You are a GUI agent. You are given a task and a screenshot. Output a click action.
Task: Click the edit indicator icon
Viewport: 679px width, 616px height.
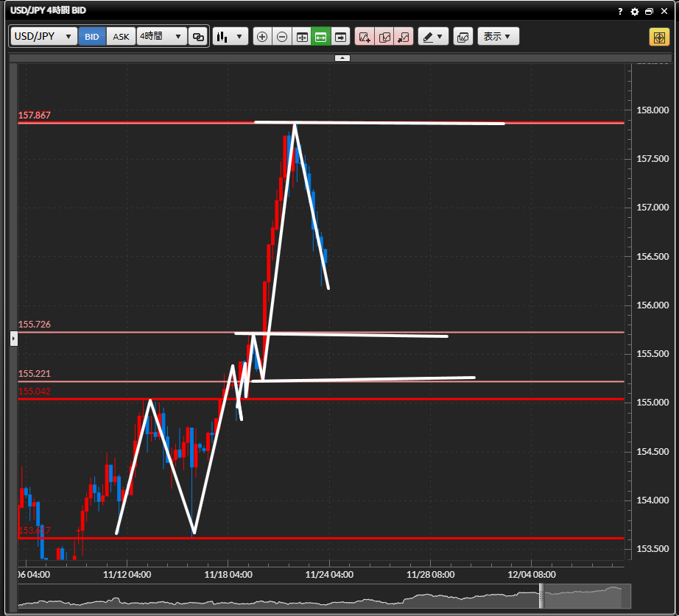coord(384,37)
